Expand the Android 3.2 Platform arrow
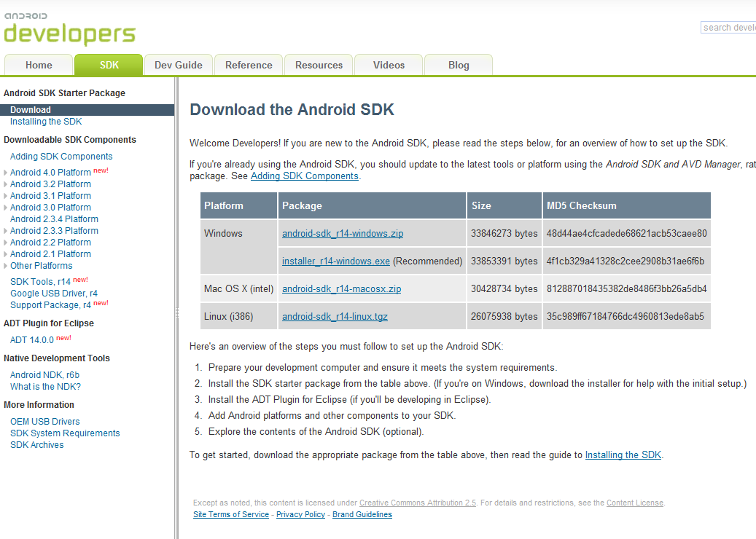 (5, 184)
